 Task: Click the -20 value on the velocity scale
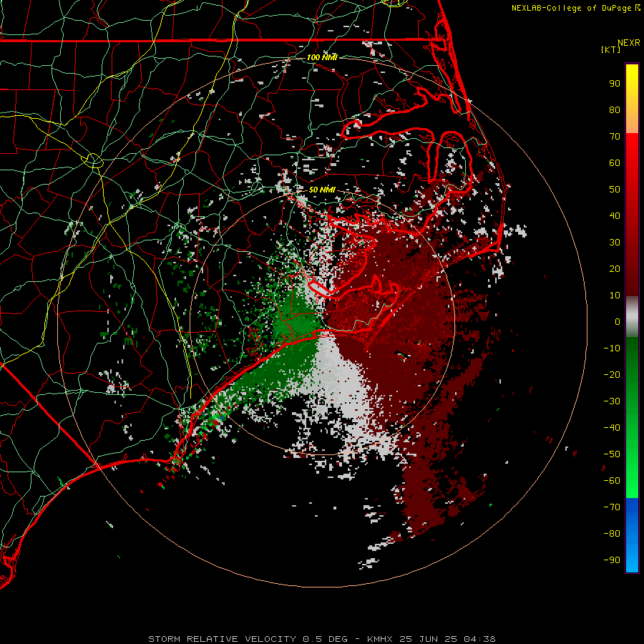coord(612,375)
